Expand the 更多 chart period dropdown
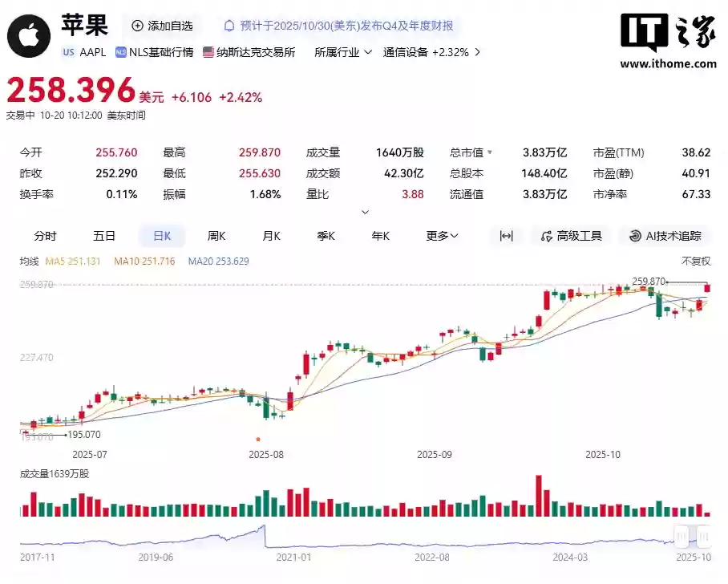The width and height of the screenshot is (728, 584). coord(440,236)
